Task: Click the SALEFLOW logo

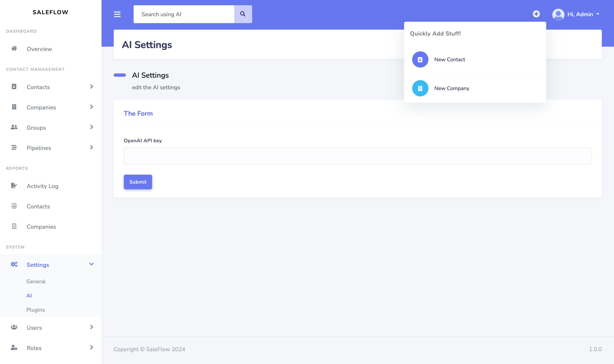Action: (51, 12)
